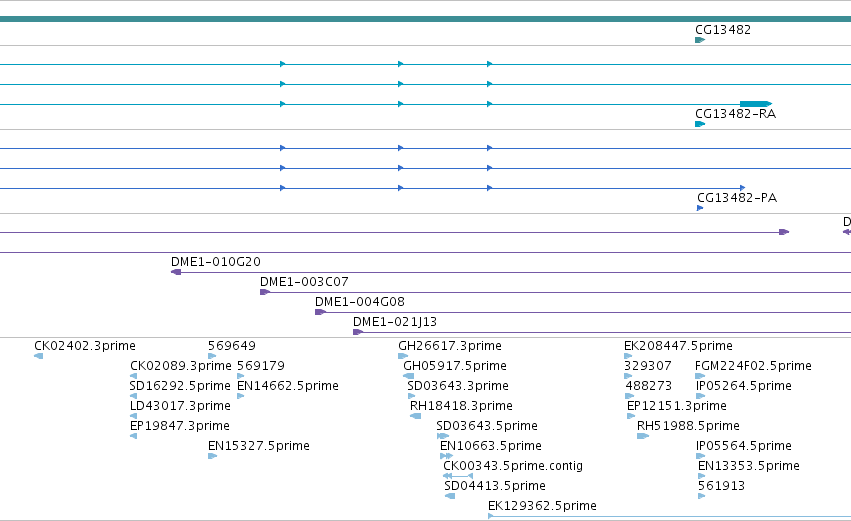This screenshot has width=851, height=521.
Task: Click the arrow glyph below FGM224F02.5prime
Action: click(700, 376)
